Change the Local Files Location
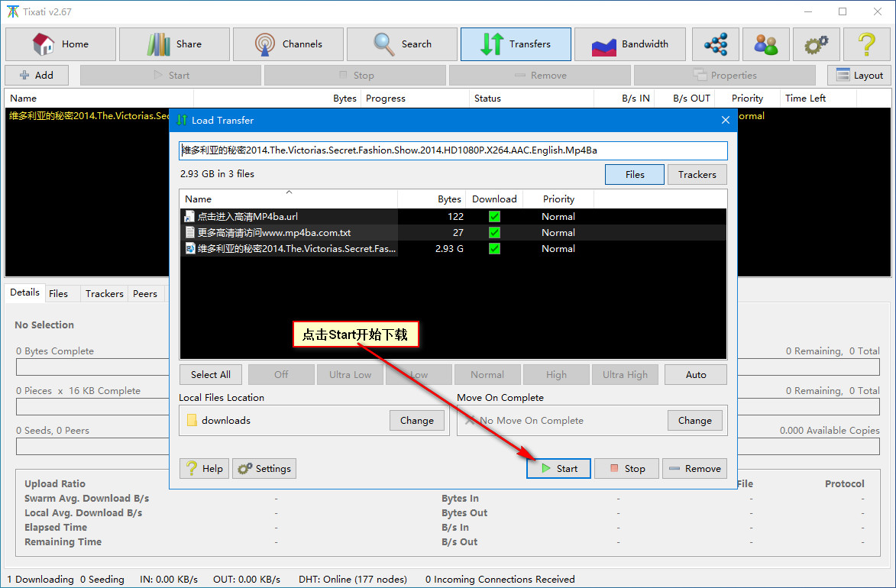The width and height of the screenshot is (896, 588). (416, 421)
